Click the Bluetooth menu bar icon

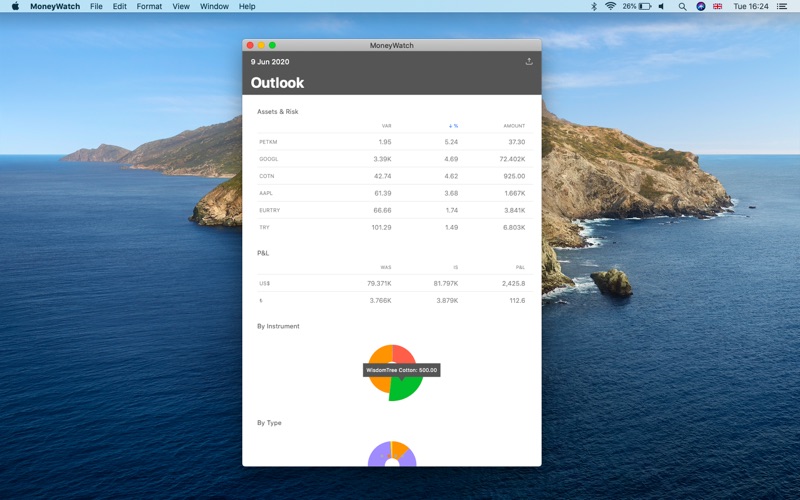[x=593, y=6]
